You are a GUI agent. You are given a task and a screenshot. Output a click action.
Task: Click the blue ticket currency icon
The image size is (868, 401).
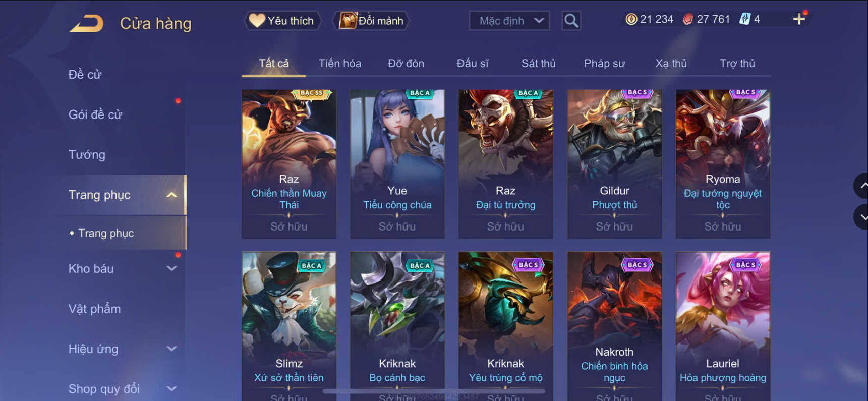click(x=744, y=19)
